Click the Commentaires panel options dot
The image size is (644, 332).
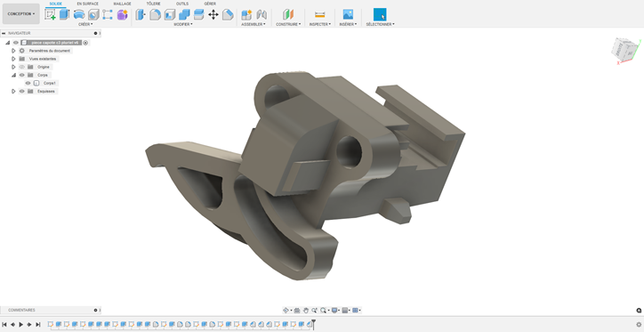click(95, 311)
